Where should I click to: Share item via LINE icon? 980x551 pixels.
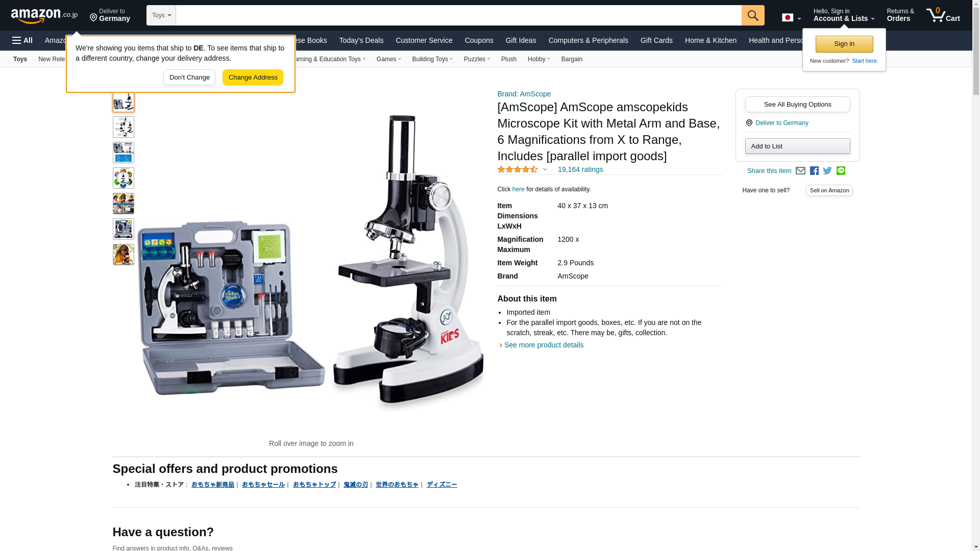(841, 171)
